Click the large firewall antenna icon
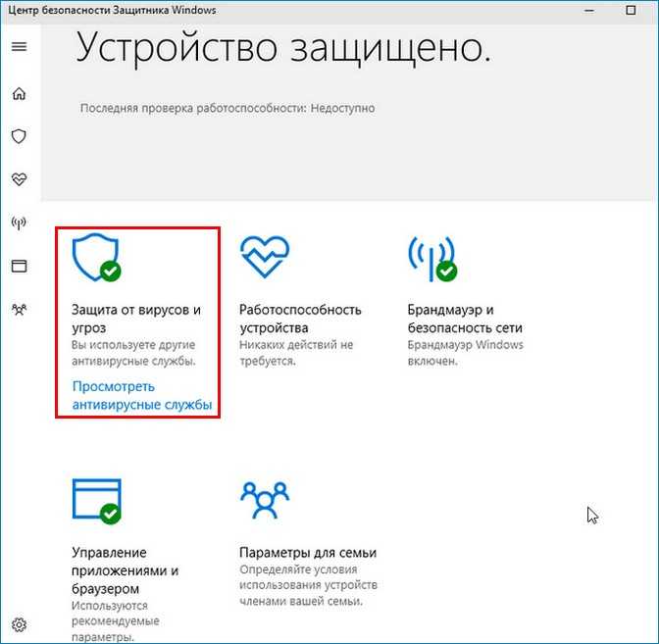Screen dimensions: 659x644 tap(432, 258)
